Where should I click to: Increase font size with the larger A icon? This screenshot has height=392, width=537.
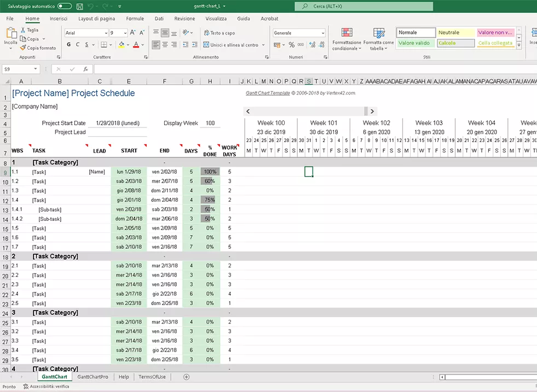pos(132,32)
